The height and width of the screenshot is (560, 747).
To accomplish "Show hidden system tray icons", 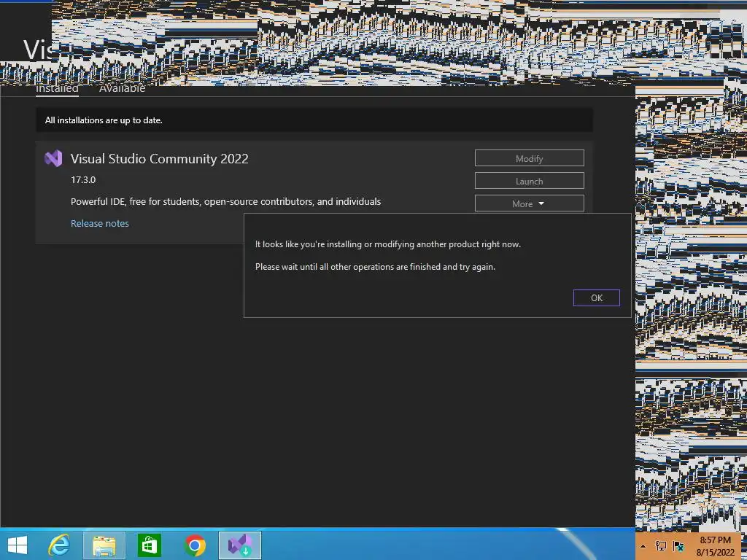I will point(643,546).
